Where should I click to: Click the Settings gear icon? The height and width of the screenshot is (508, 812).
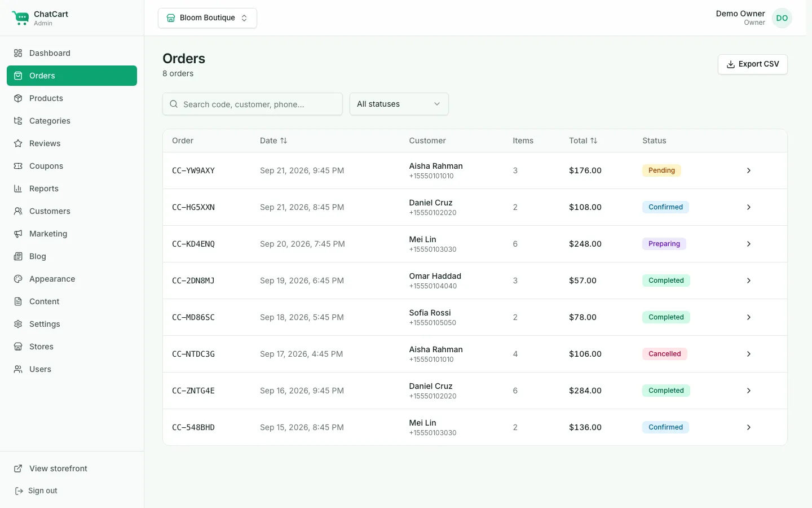tap(18, 324)
